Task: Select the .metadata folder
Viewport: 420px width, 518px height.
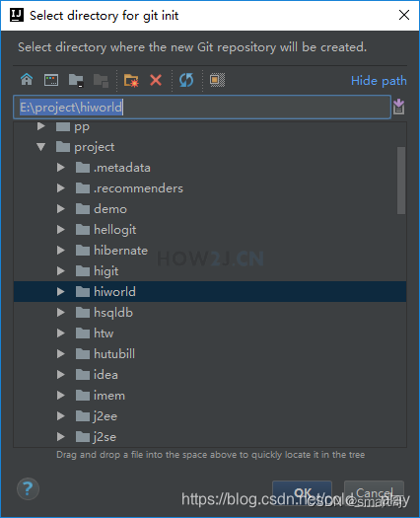Action: (210, 168)
